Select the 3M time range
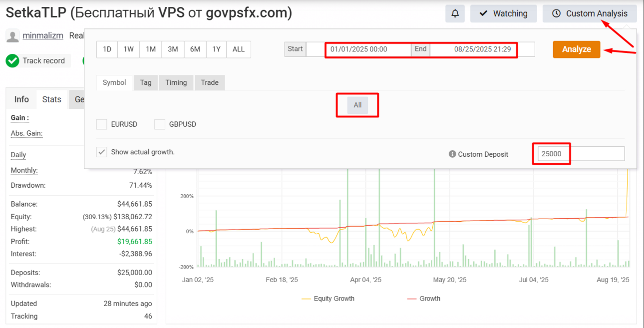Image resolution: width=644 pixels, height=328 pixels. click(x=173, y=49)
